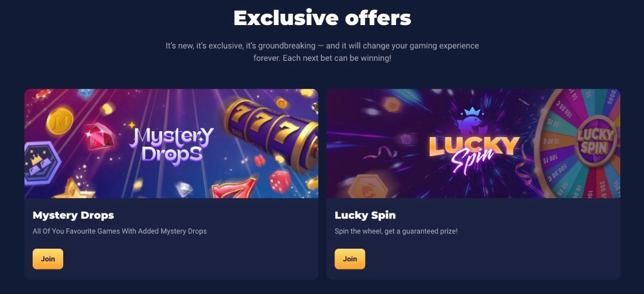Click the Lucky Spin neon logo
The height and width of the screenshot is (294, 644).
(x=474, y=153)
